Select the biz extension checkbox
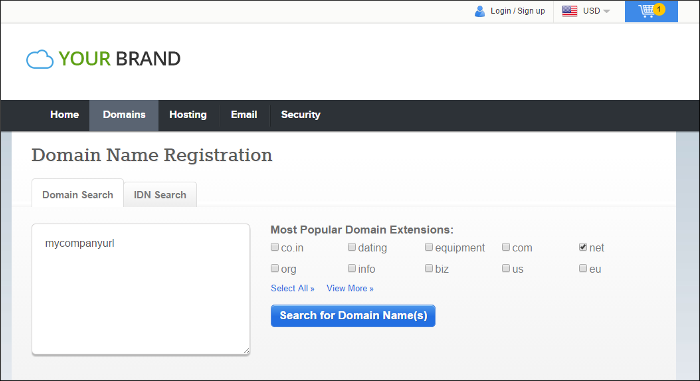The width and height of the screenshot is (700, 381). point(429,268)
